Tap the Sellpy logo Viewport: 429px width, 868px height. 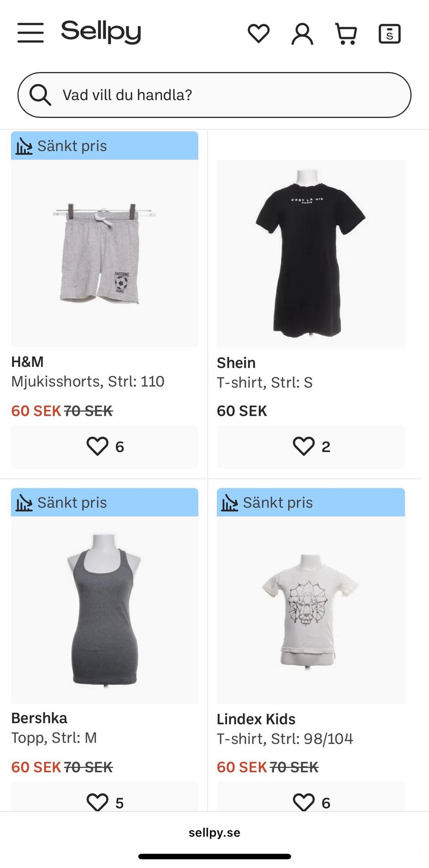tap(101, 32)
